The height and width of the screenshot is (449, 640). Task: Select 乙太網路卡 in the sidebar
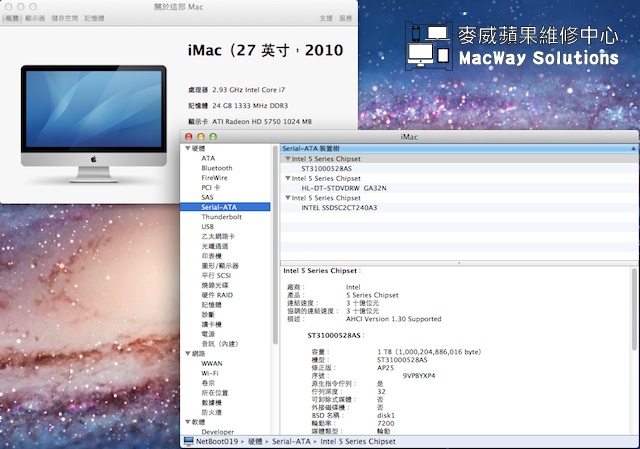[x=218, y=236]
